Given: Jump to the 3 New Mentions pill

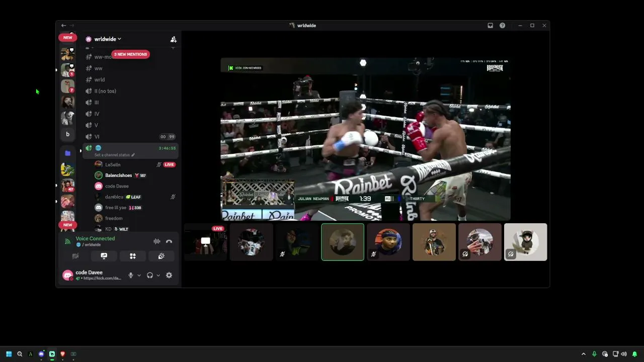Looking at the screenshot, I should coord(130,54).
